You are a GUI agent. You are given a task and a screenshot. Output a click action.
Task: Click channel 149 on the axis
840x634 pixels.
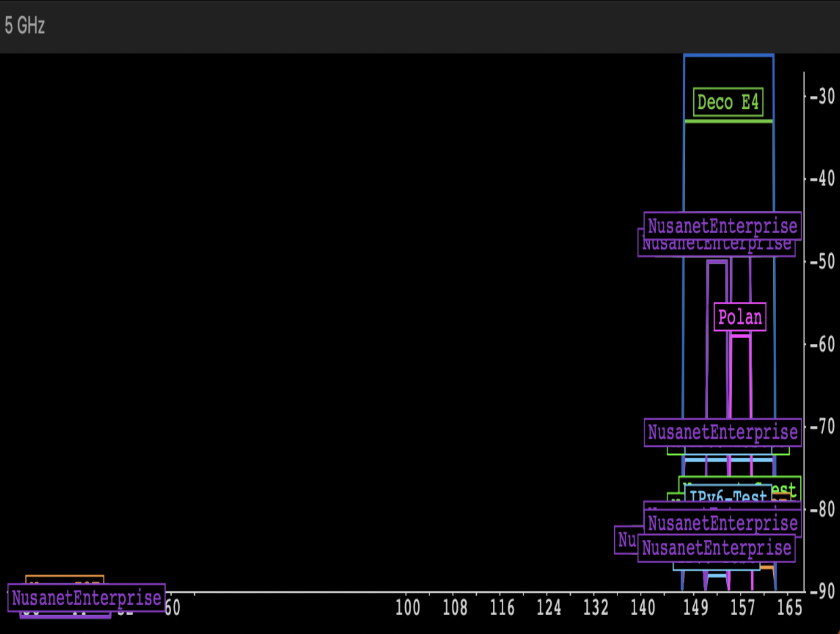(695, 608)
